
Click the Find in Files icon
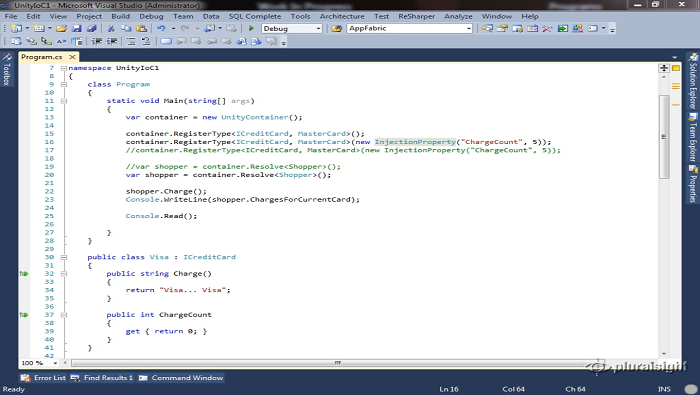pyautogui.click(x=337, y=29)
